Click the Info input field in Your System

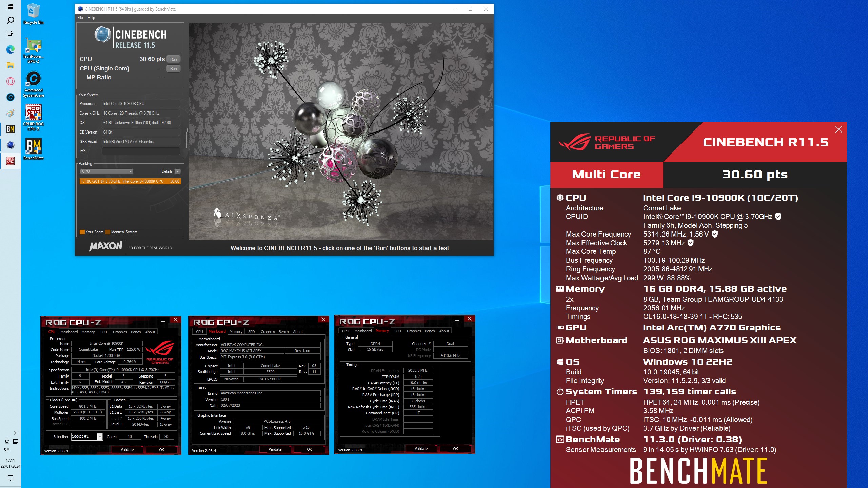pos(141,151)
